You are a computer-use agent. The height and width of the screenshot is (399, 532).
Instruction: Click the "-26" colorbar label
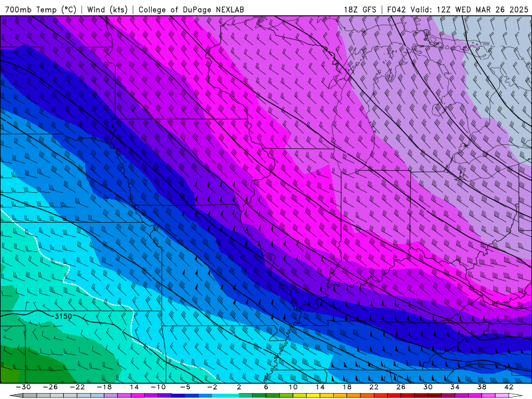pos(50,387)
